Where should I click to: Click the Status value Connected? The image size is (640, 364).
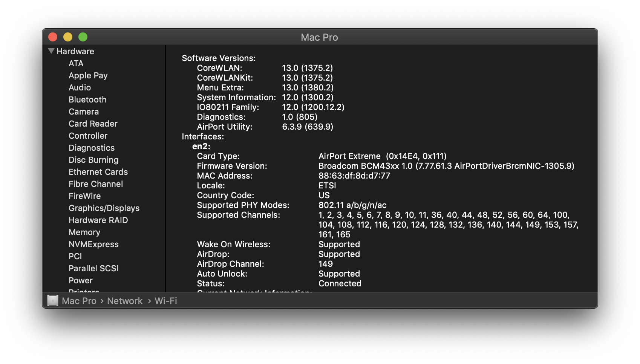point(340,283)
